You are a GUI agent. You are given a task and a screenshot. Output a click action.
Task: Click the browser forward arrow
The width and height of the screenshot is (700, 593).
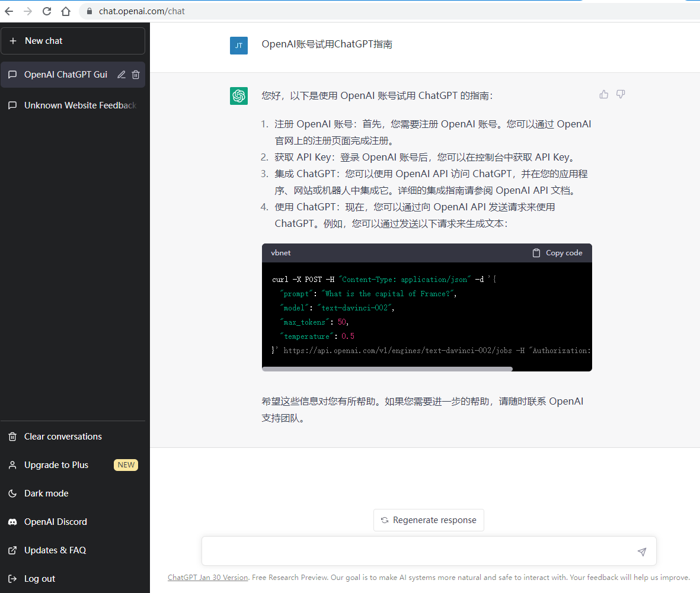pyautogui.click(x=28, y=11)
